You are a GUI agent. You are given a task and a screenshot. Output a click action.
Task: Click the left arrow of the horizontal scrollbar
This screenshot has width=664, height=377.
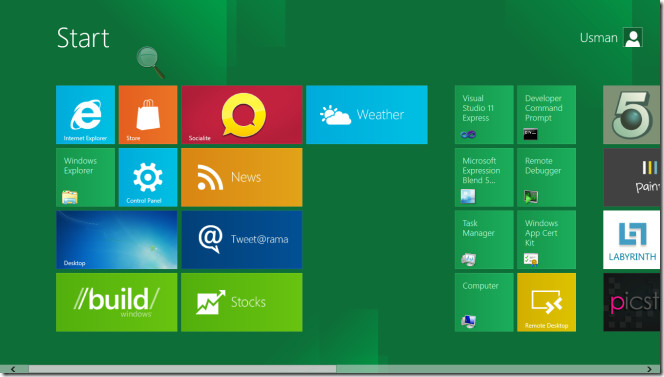pyautogui.click(x=13, y=369)
